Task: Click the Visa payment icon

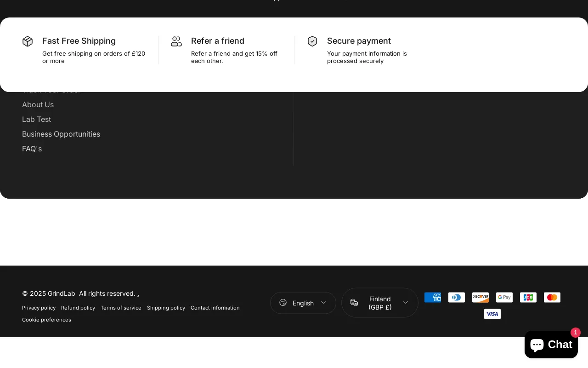Action: pos(492,314)
